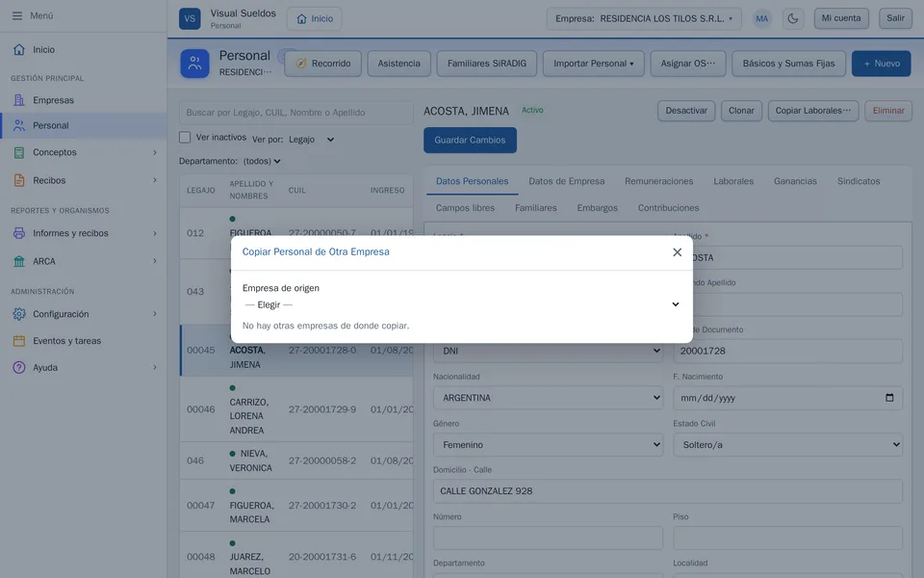Click the Inicio home icon in sidebar
The image size is (924, 578).
[19, 49]
